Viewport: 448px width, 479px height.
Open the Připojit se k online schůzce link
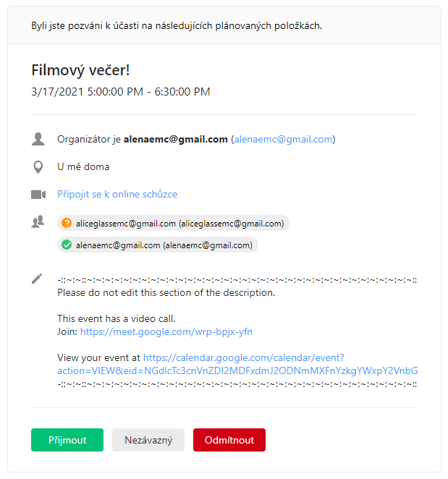[117, 195]
